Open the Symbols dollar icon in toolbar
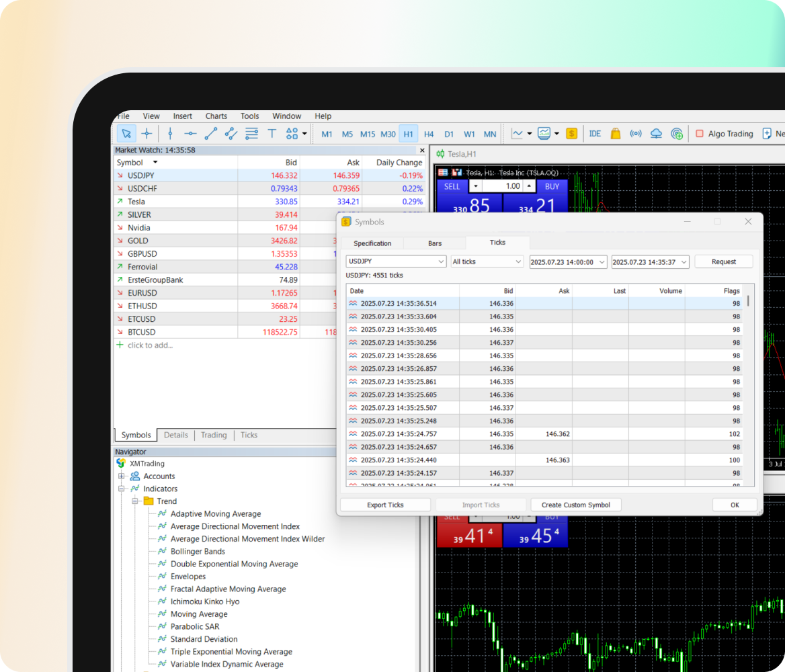The image size is (785, 672). coord(571,134)
